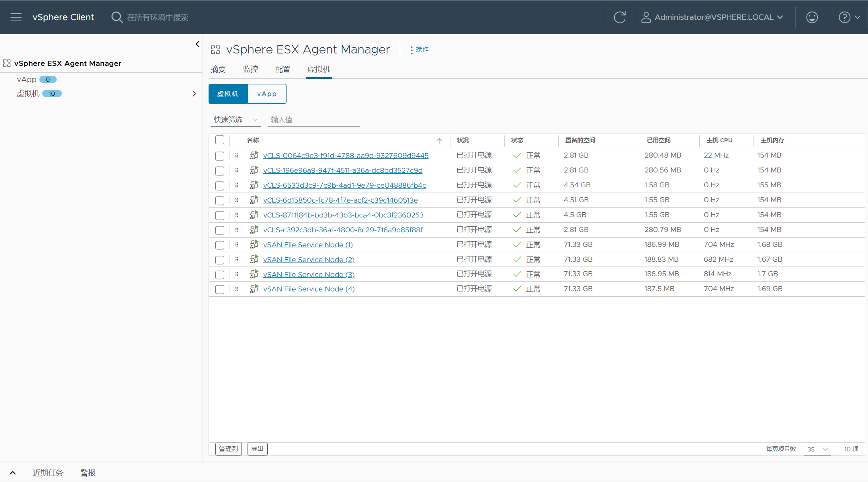
Task: Click the VM icon for vCLS-6533d3c9
Action: 254,185
